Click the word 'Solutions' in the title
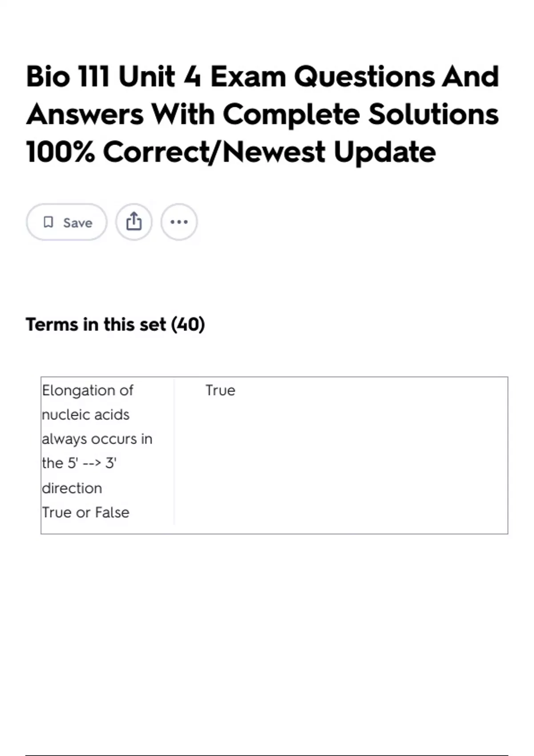This screenshot has width=534, height=756. [433, 114]
